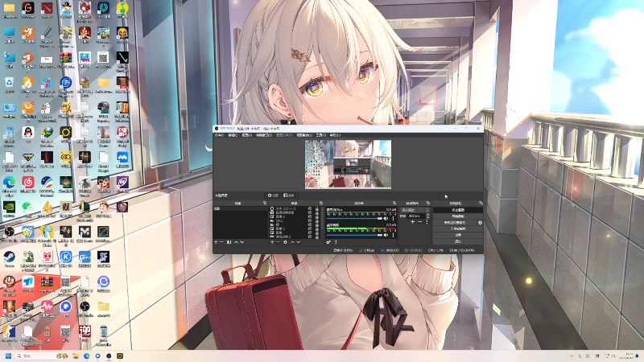The image size is (644, 362).
Task: Open the Help menu in OBS
Action: click(x=335, y=135)
